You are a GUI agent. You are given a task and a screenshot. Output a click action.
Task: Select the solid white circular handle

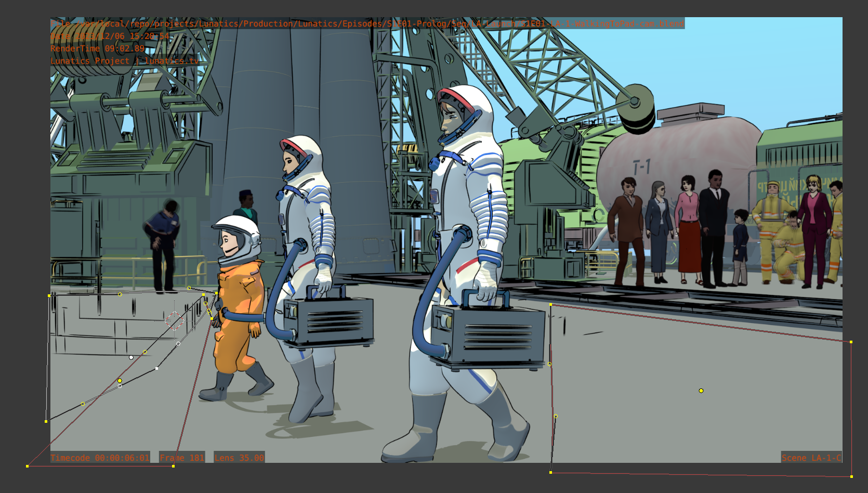pyautogui.click(x=131, y=357)
